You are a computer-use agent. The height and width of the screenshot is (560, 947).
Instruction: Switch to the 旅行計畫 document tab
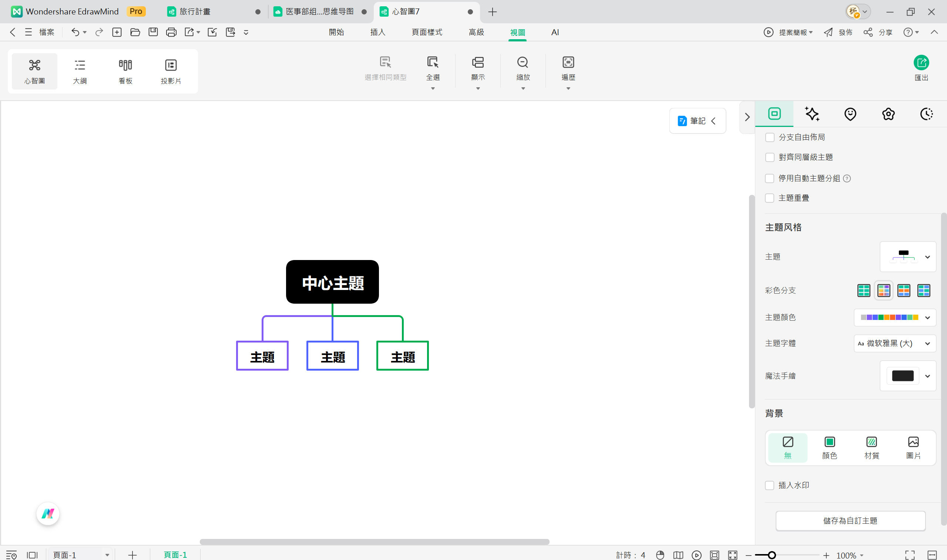(195, 12)
